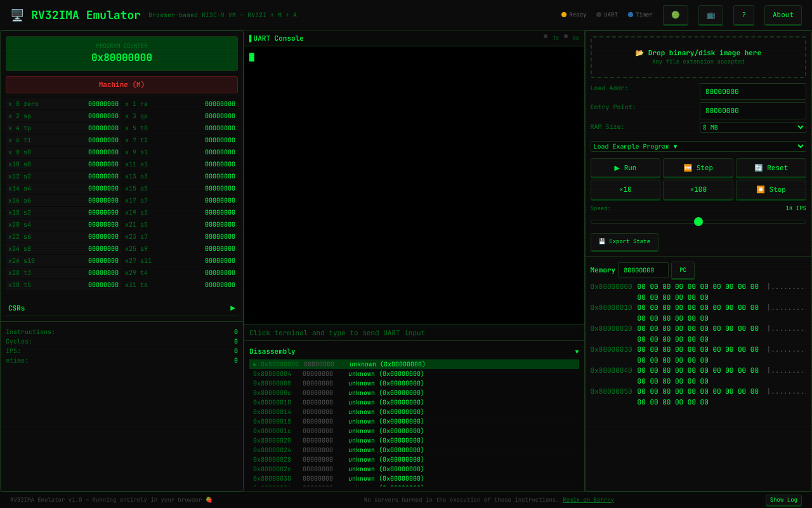
Task: Click the Show Log button
Action: click(783, 500)
